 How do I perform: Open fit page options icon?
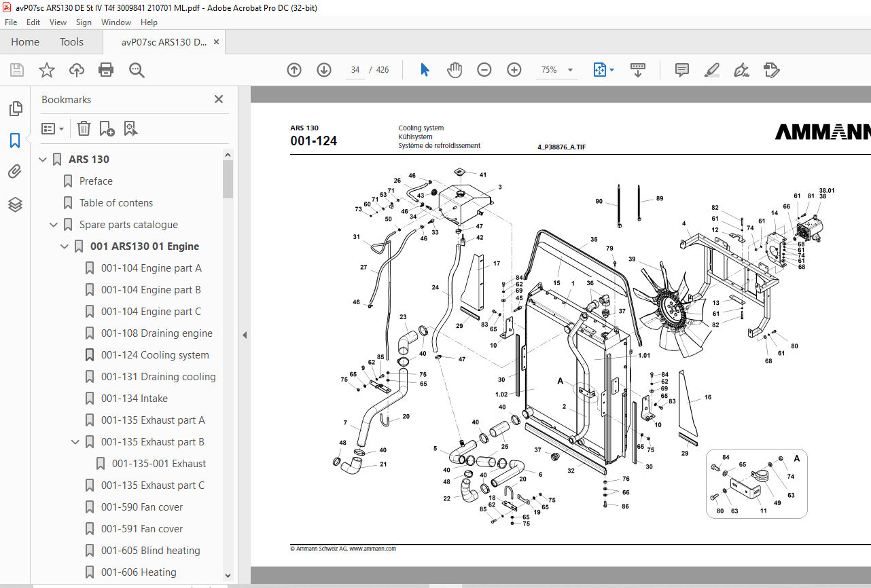(603, 70)
